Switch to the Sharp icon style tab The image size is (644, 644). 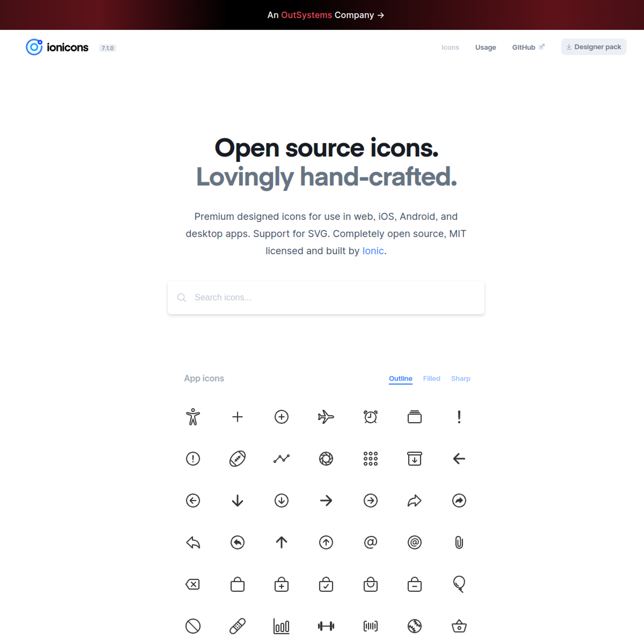tap(461, 379)
